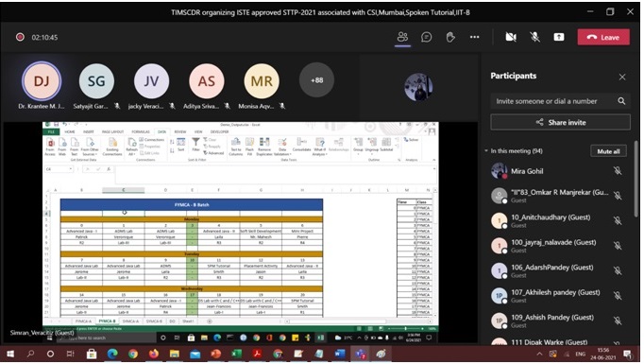The width and height of the screenshot is (644, 364).
Task: Show hidden icons arrow in system tray
Action: coord(539,354)
